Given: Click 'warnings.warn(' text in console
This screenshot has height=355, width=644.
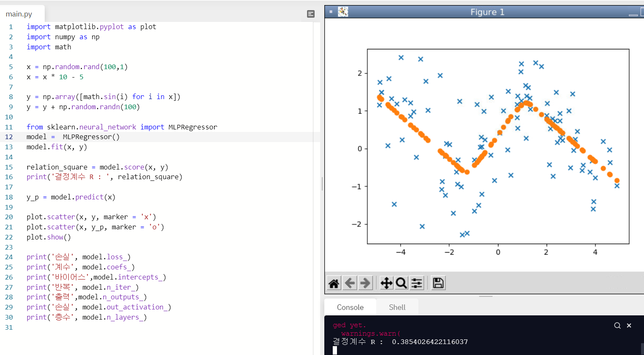Looking at the screenshot, I should coord(371,333).
